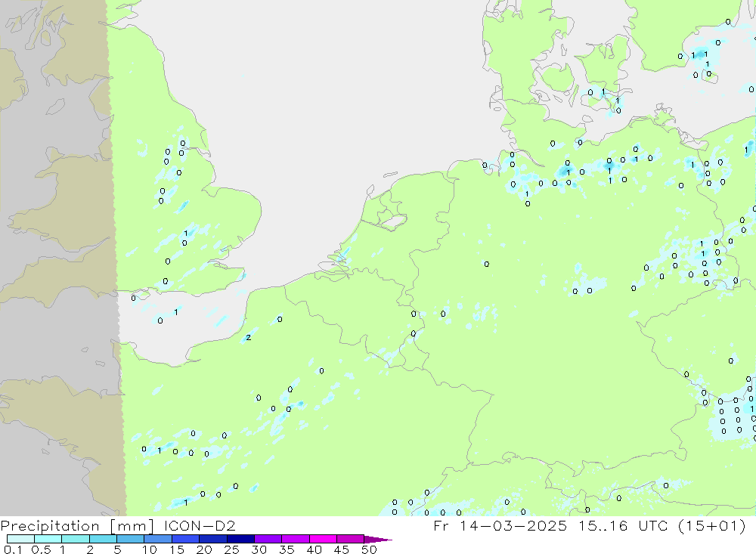Select the legend swatch between 20 and 25
Screen dimensions: 756x554
pos(213,539)
